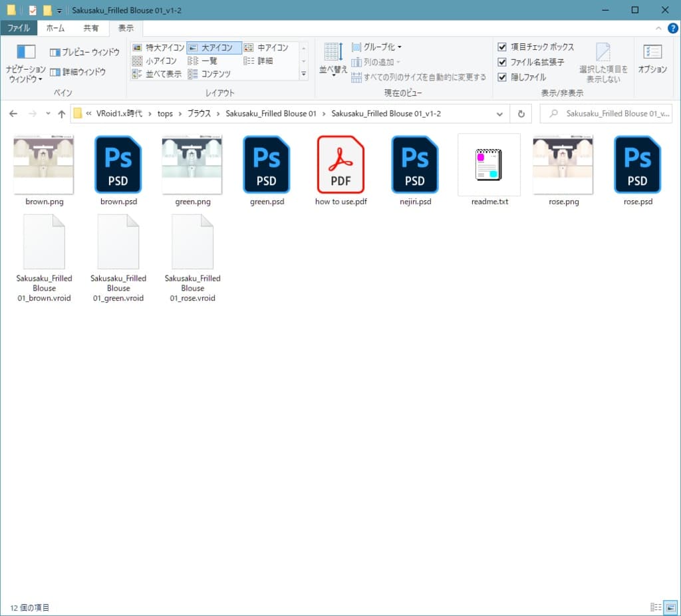Click the refresh button beside address bar
681x616 pixels.
click(521, 114)
